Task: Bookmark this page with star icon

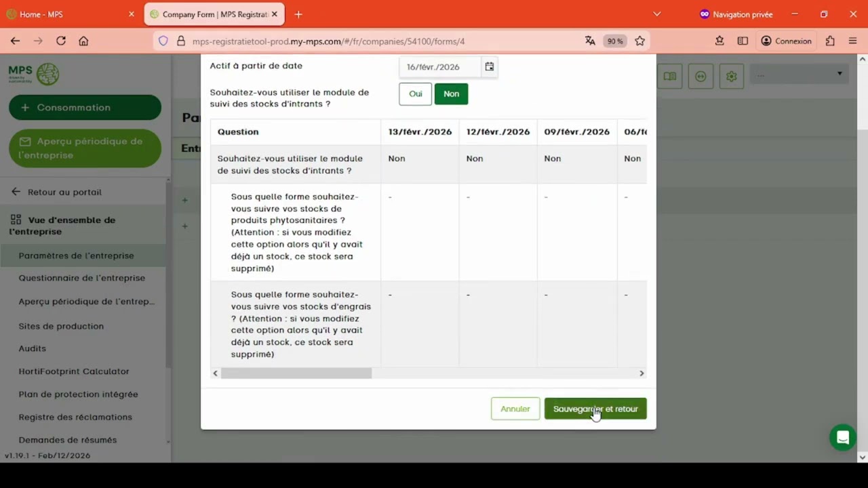Action: pos(639,41)
